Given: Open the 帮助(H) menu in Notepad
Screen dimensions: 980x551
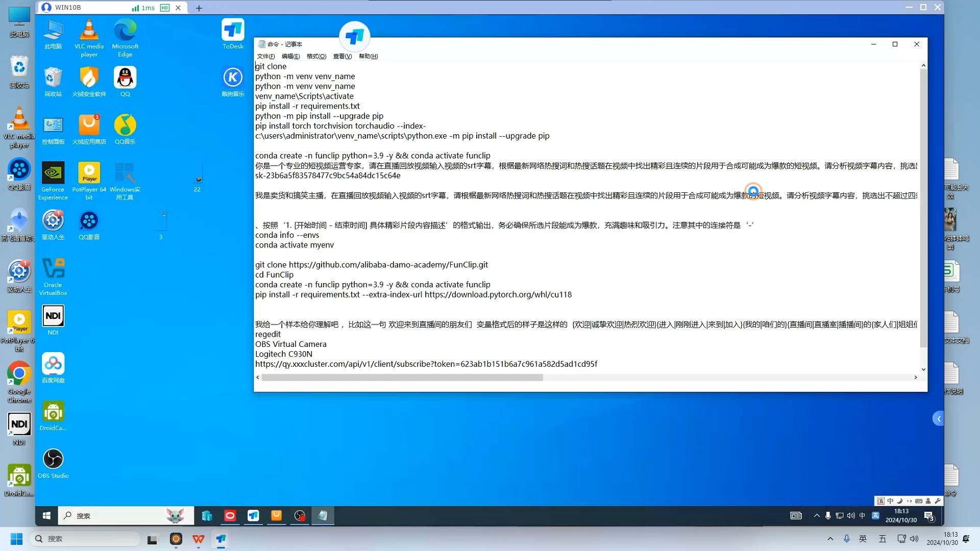Looking at the screenshot, I should pyautogui.click(x=368, y=56).
